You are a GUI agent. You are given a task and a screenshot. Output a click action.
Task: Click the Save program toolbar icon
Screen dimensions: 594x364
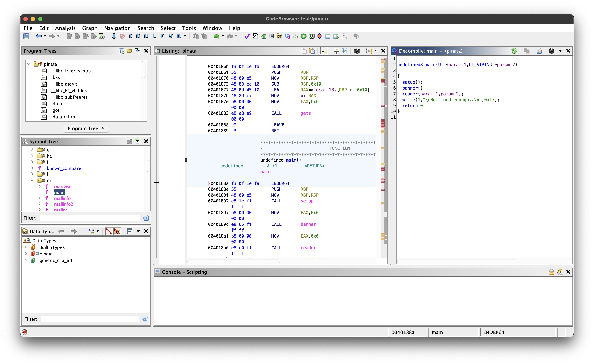pyautogui.click(x=26, y=36)
